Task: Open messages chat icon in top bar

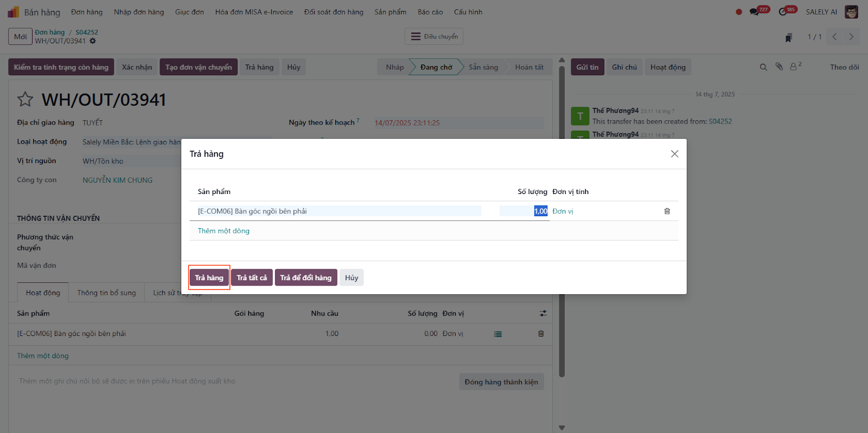Action: 754,12
